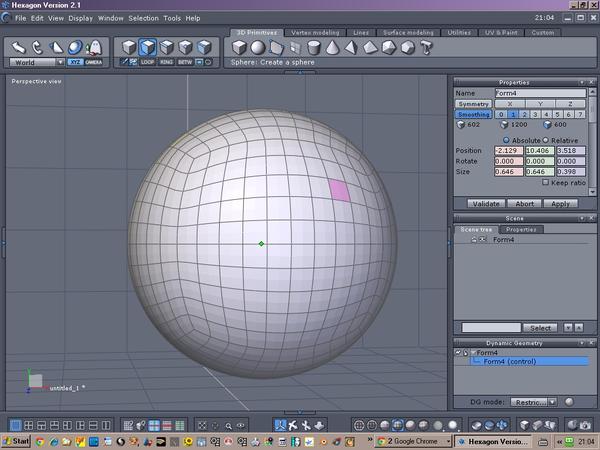This screenshot has height=450, width=600.
Task: Click Scene panel down arrow button
Action: pos(568,328)
